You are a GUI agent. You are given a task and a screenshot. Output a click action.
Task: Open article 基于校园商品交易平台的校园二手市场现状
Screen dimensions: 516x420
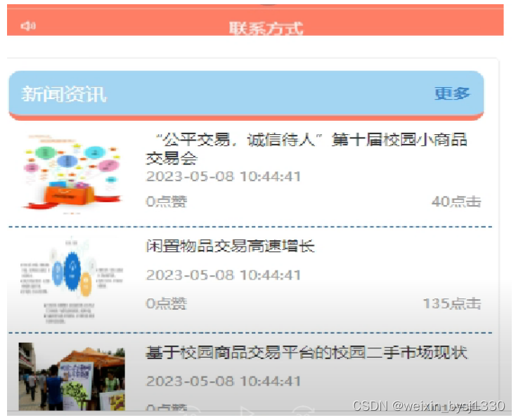pos(307,353)
